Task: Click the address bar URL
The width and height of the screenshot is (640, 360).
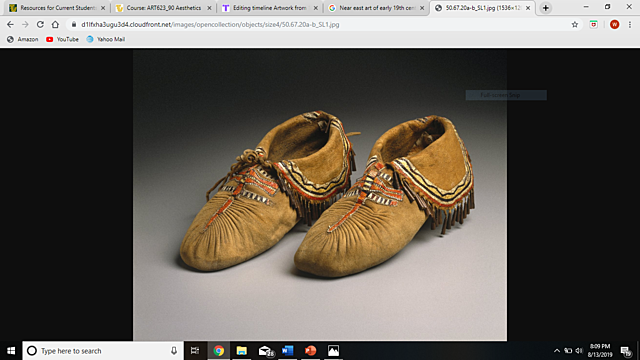Action: [210, 24]
